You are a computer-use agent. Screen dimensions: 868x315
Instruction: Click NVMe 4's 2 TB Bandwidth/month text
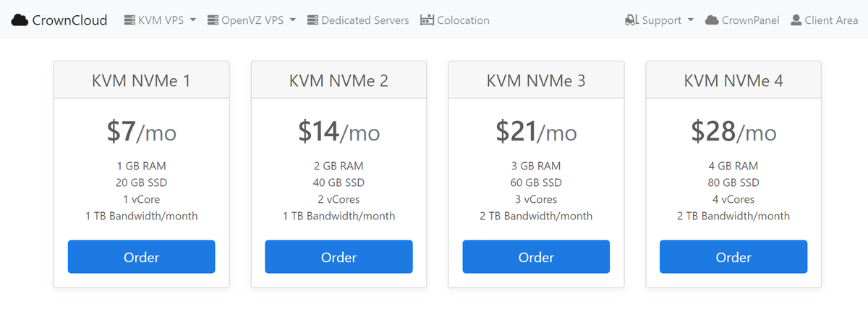733,216
